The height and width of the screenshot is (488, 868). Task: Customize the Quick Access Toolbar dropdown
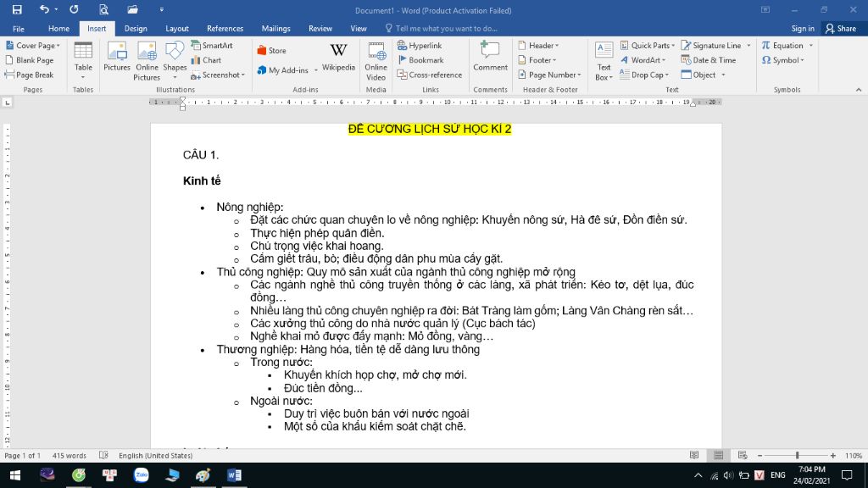click(x=162, y=9)
